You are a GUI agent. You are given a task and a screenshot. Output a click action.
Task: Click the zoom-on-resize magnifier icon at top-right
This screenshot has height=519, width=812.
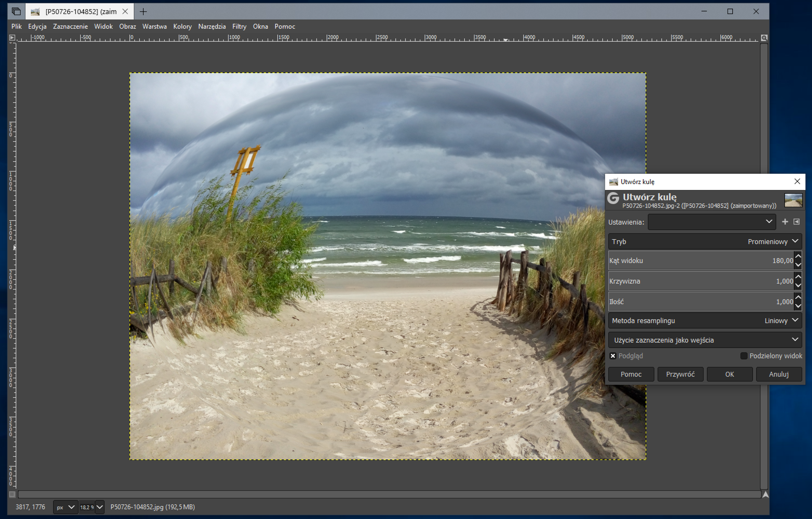coord(764,38)
